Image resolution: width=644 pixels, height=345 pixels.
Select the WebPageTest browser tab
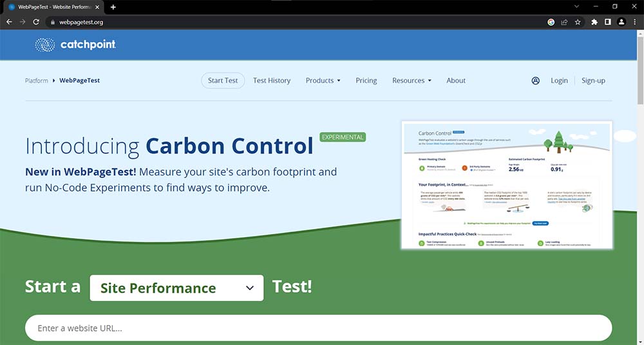(53, 7)
